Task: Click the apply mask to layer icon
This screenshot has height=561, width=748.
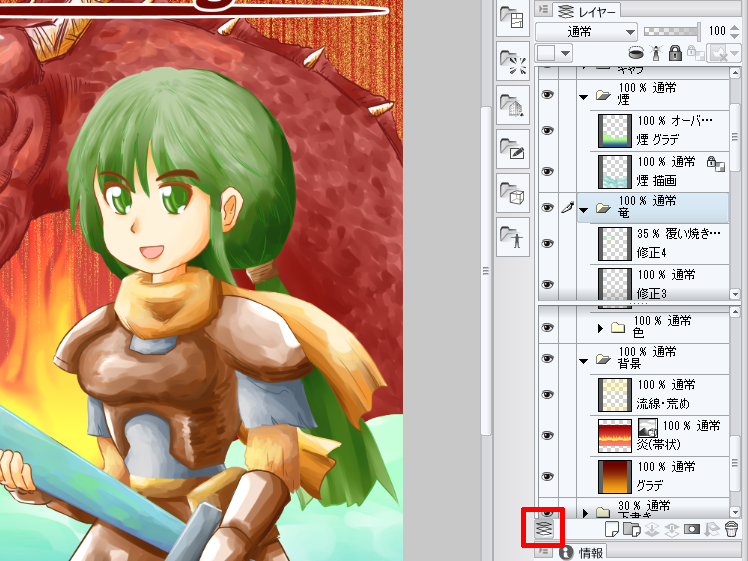Action: pyautogui.click(x=712, y=530)
